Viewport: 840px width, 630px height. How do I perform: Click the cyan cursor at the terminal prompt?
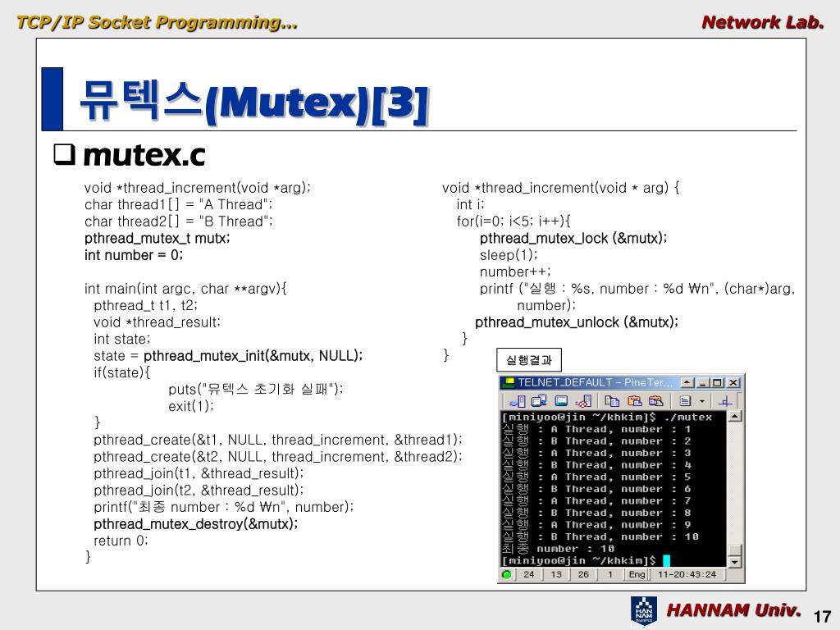coord(666,560)
